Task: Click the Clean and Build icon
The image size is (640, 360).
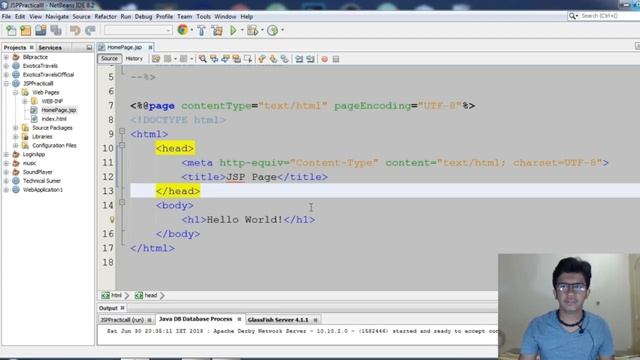Action: tap(217, 30)
